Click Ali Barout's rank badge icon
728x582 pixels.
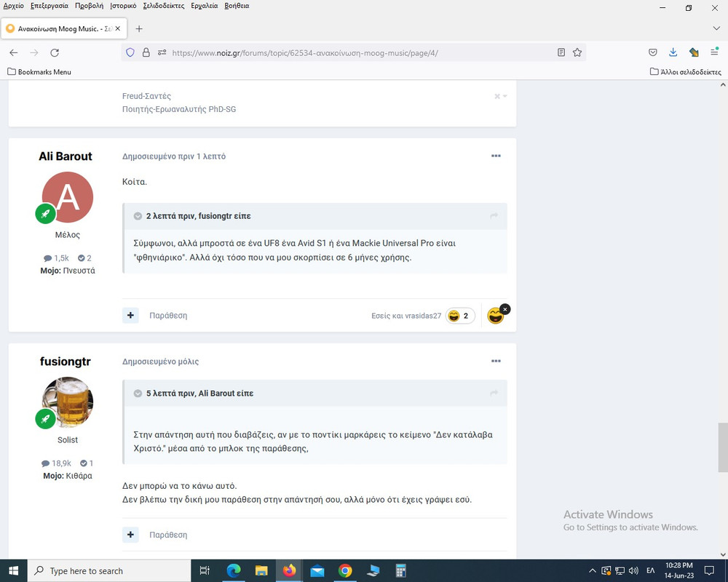(x=45, y=214)
